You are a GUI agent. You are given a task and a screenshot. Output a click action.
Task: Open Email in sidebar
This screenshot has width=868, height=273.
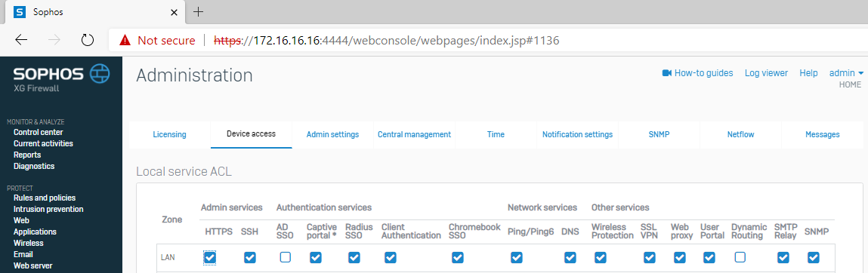click(x=23, y=254)
